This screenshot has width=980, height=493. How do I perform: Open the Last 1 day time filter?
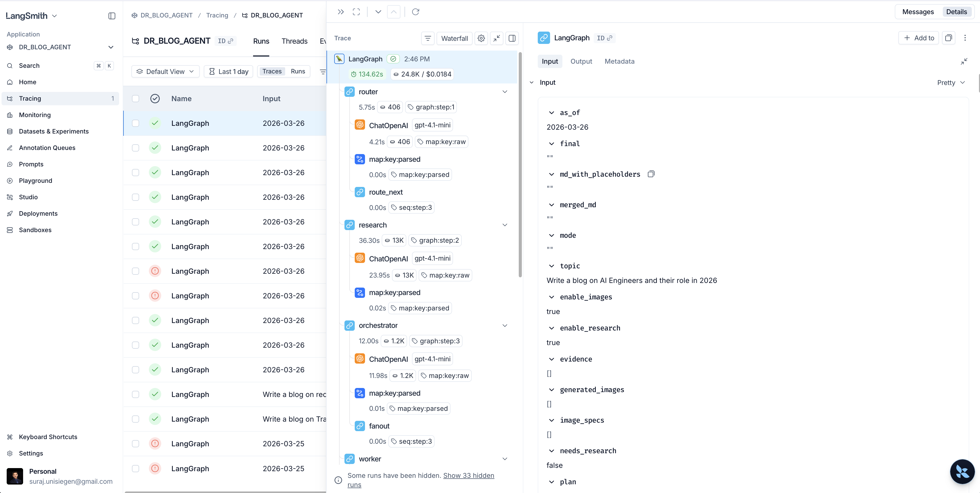(228, 71)
